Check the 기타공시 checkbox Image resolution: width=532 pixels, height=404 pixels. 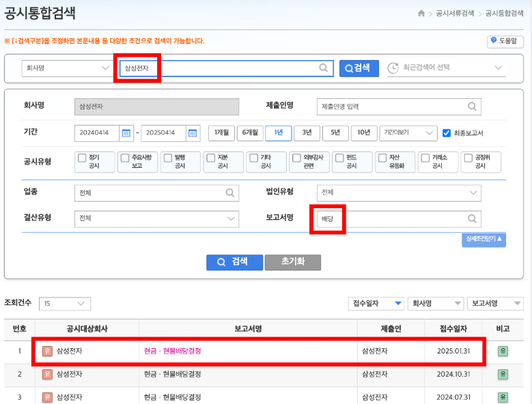(x=253, y=158)
